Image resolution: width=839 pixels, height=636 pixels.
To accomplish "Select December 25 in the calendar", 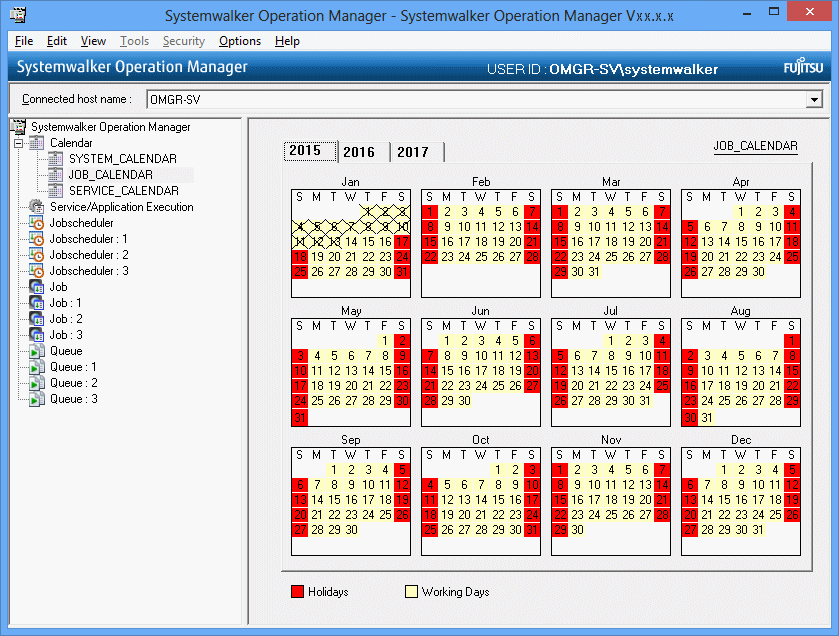I will click(791, 515).
